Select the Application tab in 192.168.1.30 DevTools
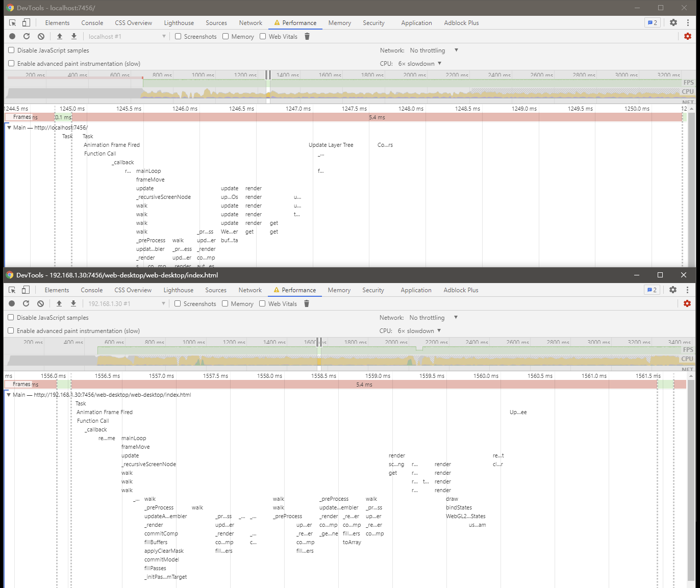The width and height of the screenshot is (700, 588). 416,290
